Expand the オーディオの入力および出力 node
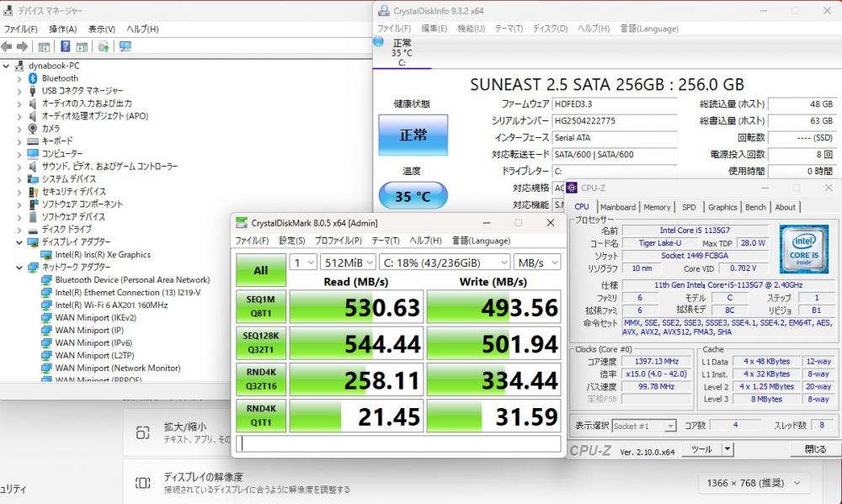 pyautogui.click(x=19, y=103)
